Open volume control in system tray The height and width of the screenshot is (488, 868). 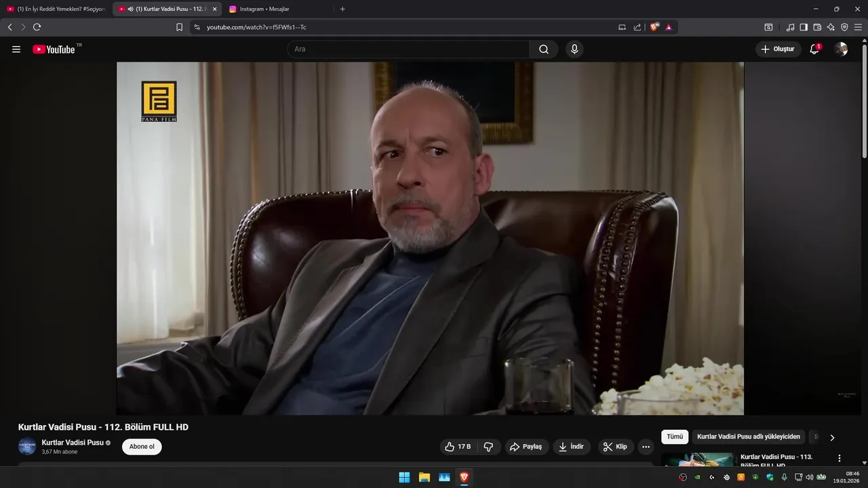click(809, 477)
